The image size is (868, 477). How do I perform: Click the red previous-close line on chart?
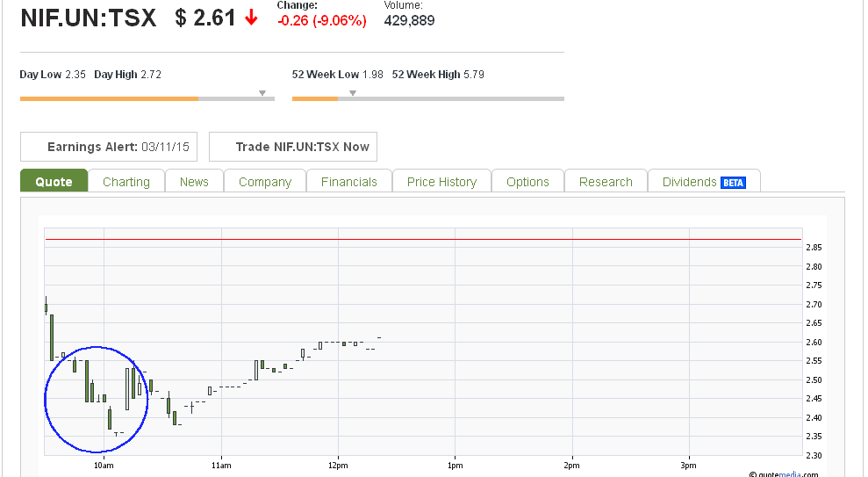pyautogui.click(x=424, y=239)
